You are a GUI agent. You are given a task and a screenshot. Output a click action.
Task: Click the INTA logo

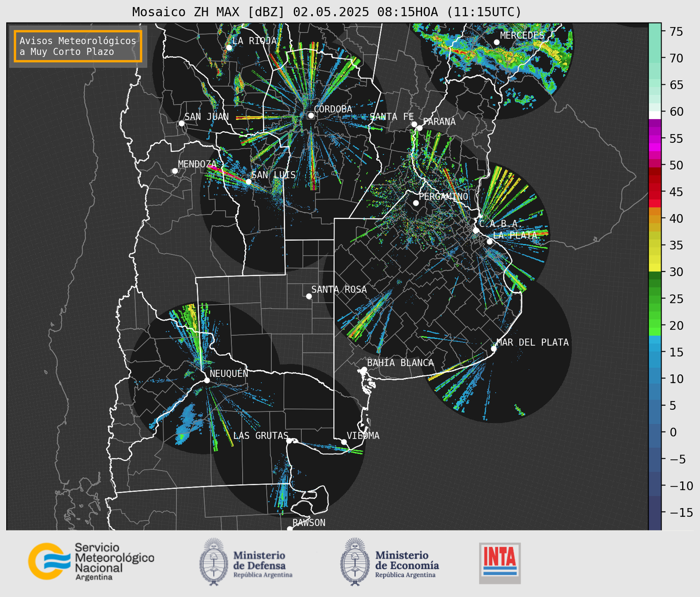pyautogui.click(x=500, y=563)
